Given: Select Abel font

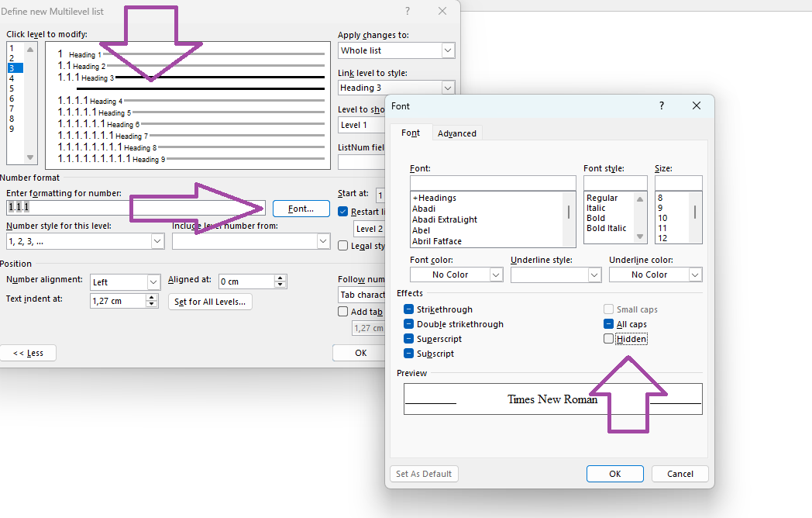Looking at the screenshot, I should pyautogui.click(x=421, y=230).
